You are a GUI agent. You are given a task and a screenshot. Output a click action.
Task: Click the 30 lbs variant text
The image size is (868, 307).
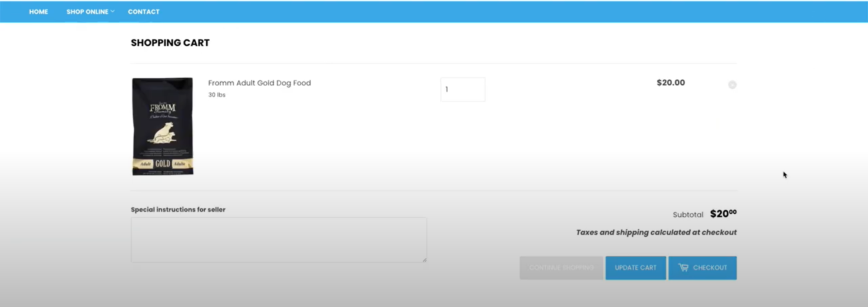coord(217,95)
